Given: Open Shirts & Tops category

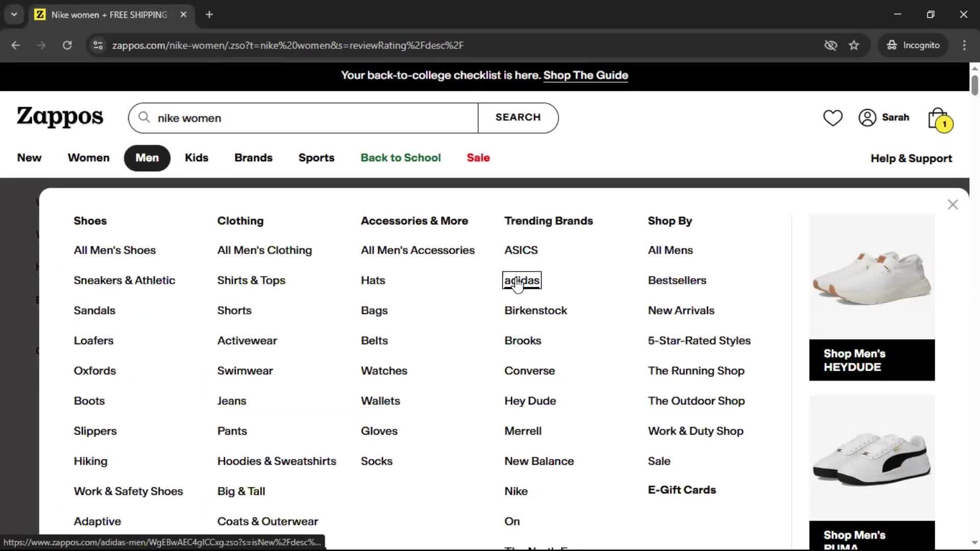Looking at the screenshot, I should click(x=251, y=280).
